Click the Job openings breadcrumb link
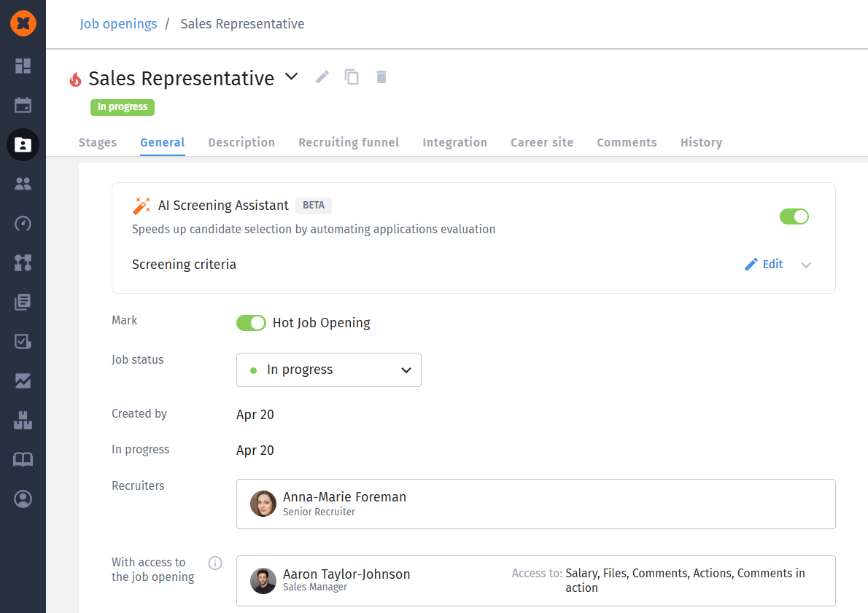The width and height of the screenshot is (868, 613). 118,24
